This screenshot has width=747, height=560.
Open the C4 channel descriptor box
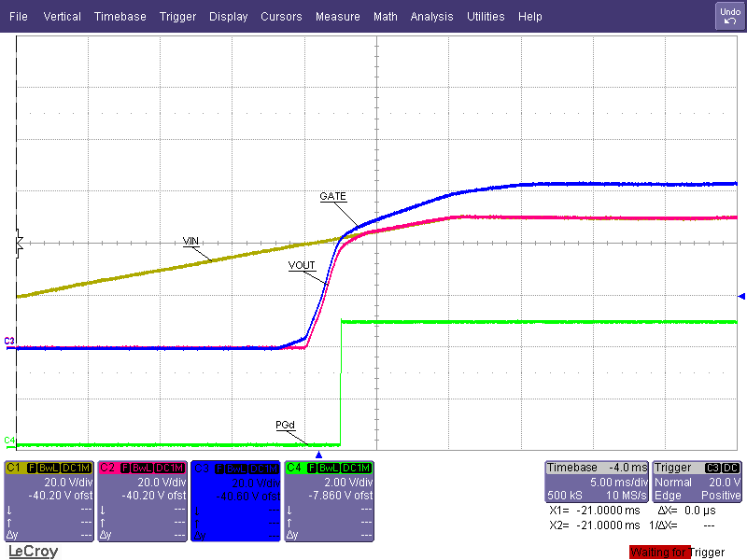[x=329, y=500]
